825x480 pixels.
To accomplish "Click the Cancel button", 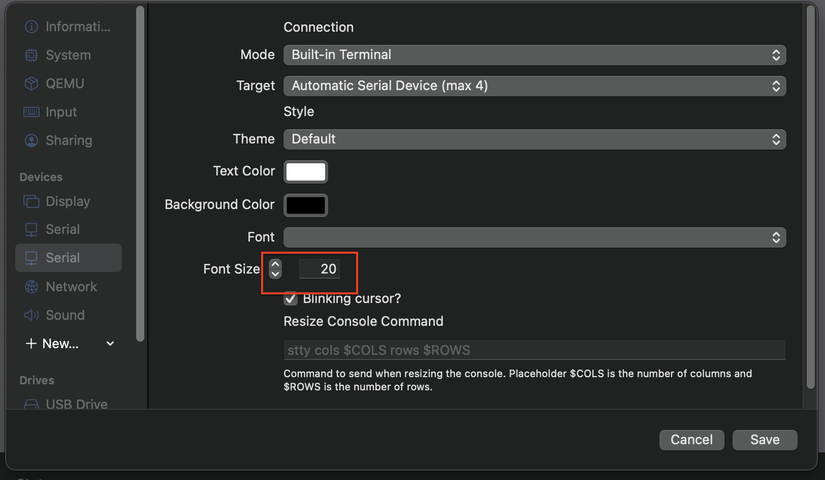I will [691, 440].
